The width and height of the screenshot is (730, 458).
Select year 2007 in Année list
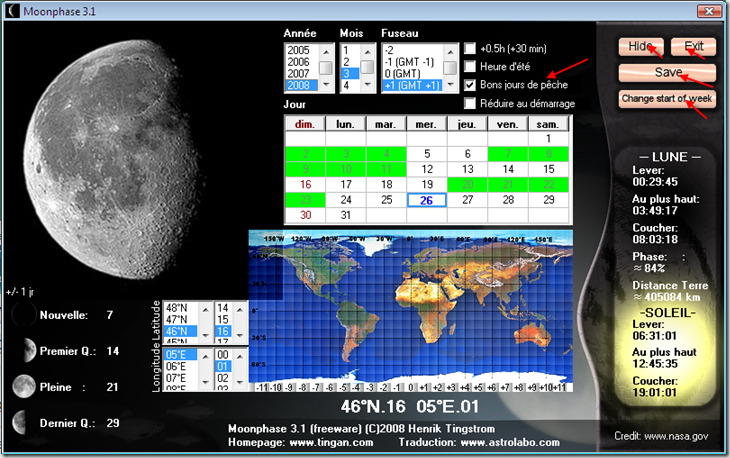[x=299, y=73]
